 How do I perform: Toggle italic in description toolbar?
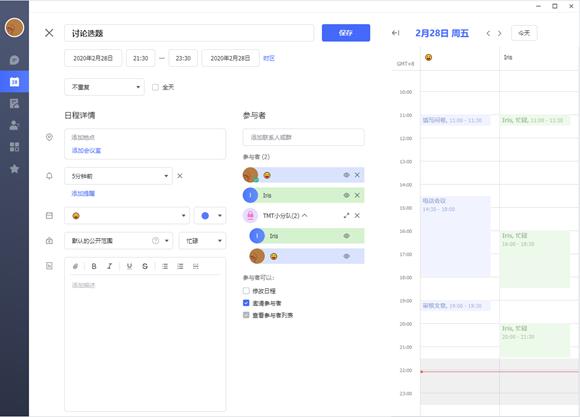[109, 266]
